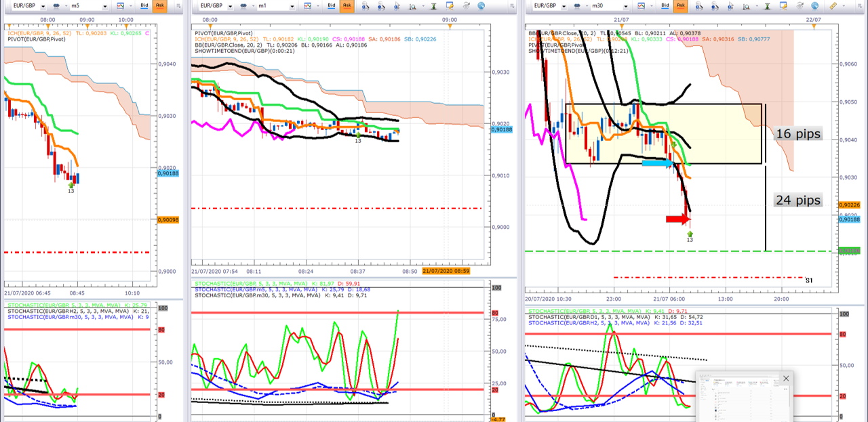Viewport: 868px width, 422px height.
Task: Open chart properties icon in m30 toolbar
Action: (x=783, y=5)
